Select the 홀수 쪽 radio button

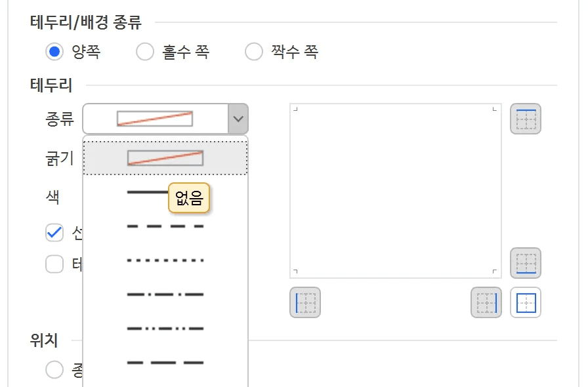pyautogui.click(x=144, y=51)
